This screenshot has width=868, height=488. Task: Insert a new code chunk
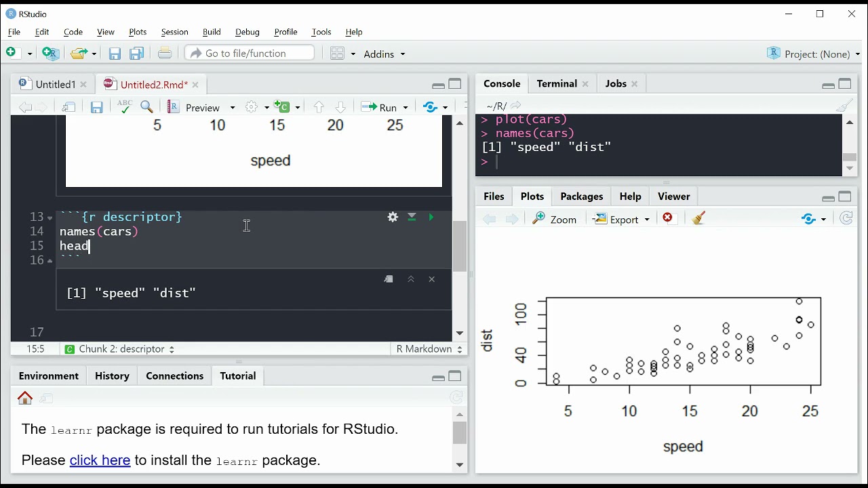tap(283, 107)
